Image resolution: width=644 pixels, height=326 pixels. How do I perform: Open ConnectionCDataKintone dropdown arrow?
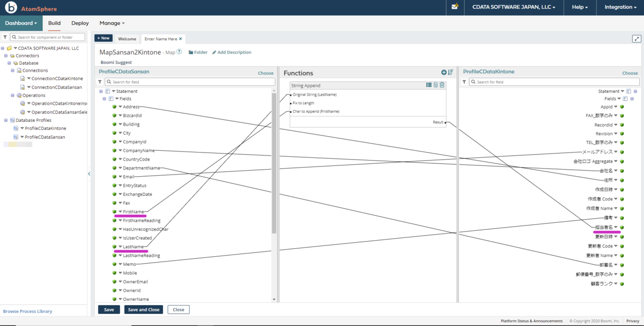coord(29,78)
